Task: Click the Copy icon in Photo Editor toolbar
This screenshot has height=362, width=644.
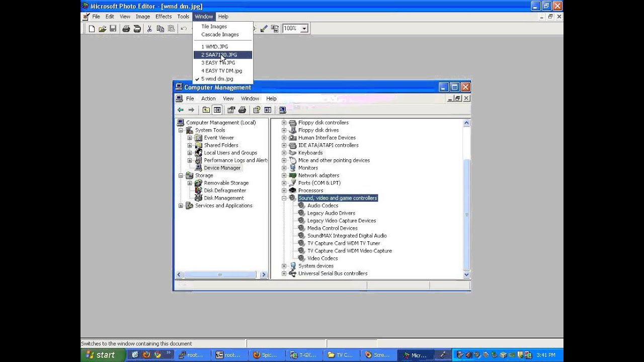Action: pyautogui.click(x=160, y=29)
